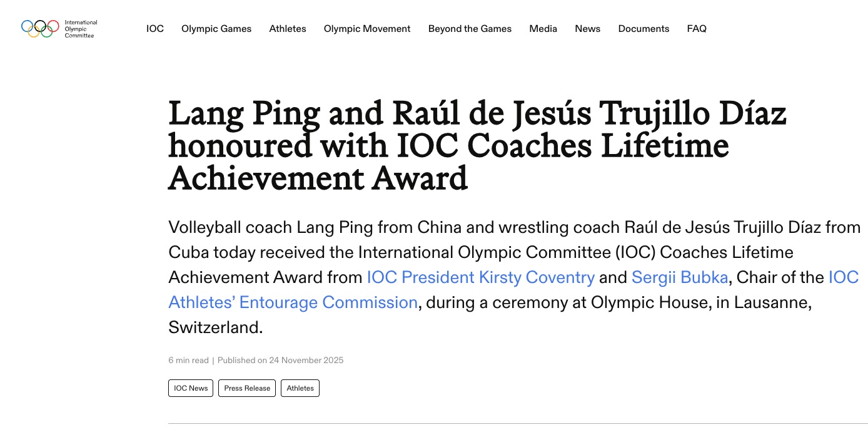This screenshot has width=868, height=447.
Task: Click the 6 min read label
Action: pos(188,361)
